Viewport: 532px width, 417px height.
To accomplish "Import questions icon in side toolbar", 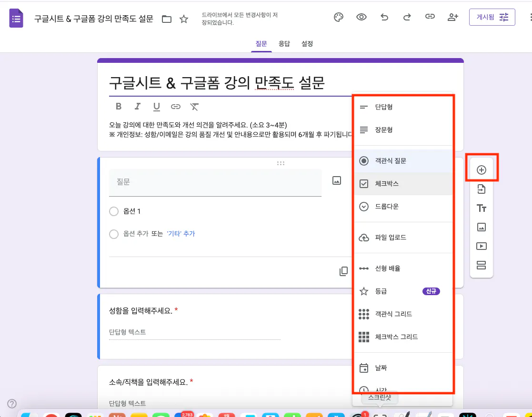I will coord(482,189).
